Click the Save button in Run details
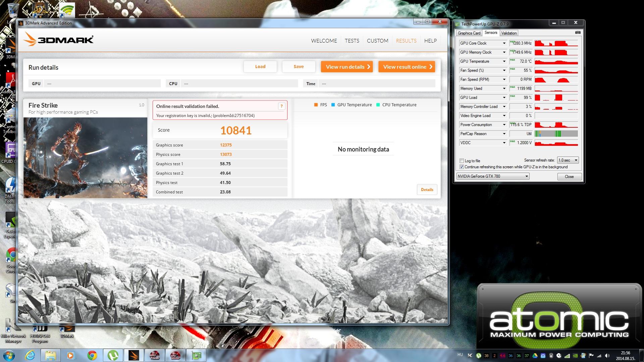Screen dimensions: 644x362 [x=299, y=67]
